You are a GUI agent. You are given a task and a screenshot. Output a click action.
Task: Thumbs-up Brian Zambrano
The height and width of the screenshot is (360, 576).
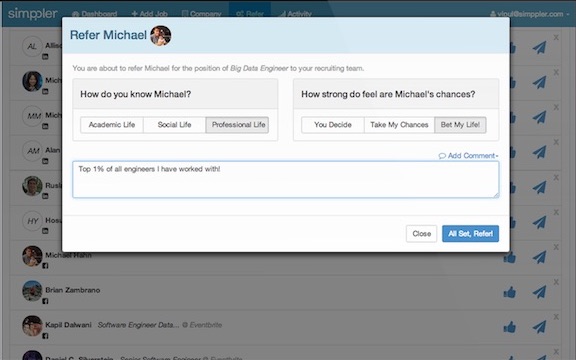tap(510, 292)
